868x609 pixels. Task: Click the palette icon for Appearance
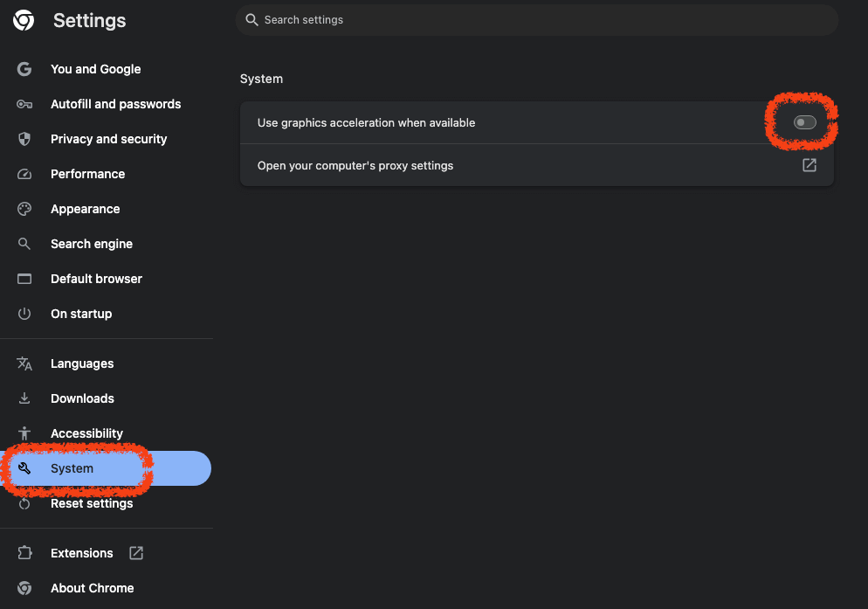click(x=24, y=209)
